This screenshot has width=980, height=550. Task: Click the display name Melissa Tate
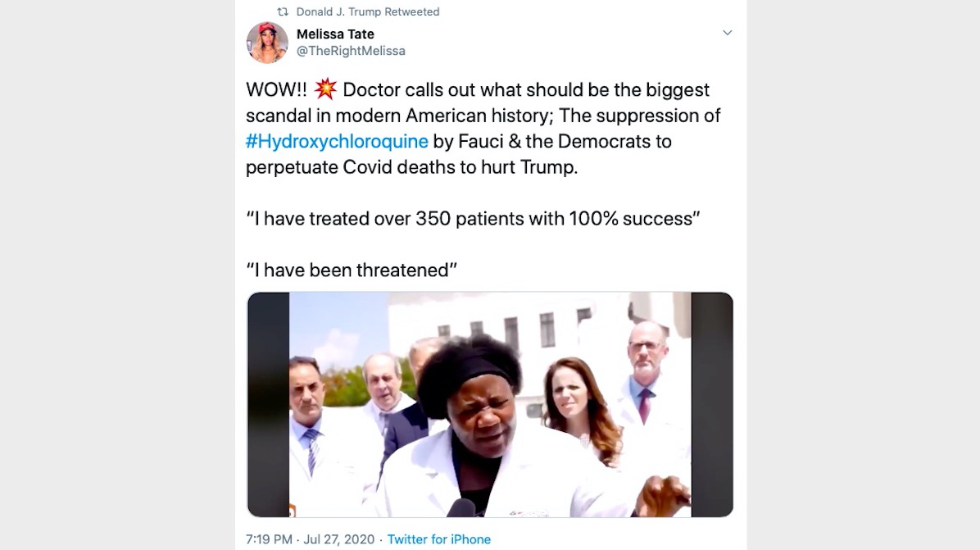[x=335, y=34]
